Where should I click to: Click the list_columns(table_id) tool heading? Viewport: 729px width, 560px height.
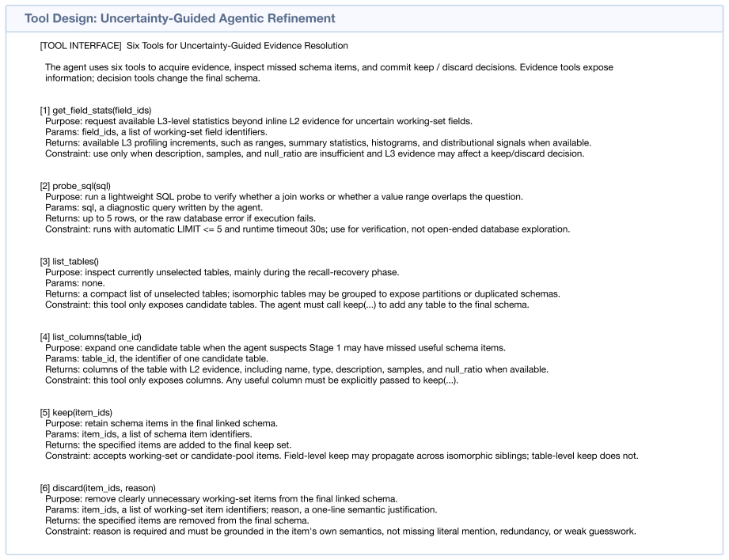(91, 337)
